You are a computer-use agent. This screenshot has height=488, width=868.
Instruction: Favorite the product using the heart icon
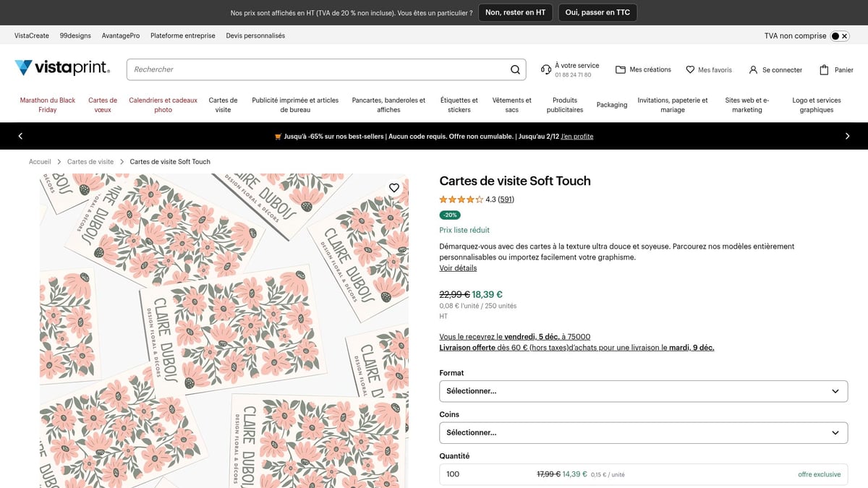coord(393,187)
